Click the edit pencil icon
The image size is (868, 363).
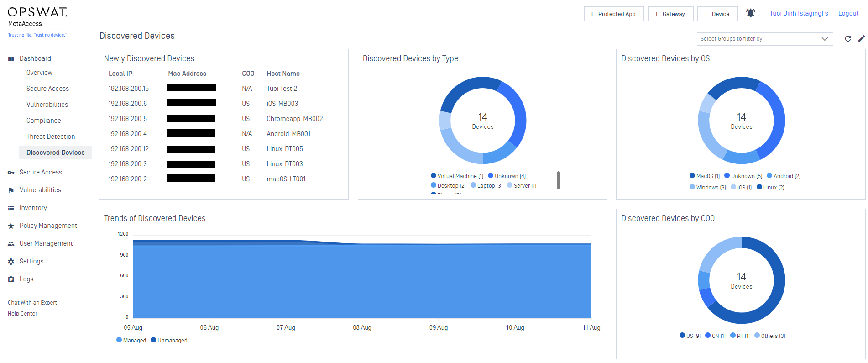click(x=861, y=39)
